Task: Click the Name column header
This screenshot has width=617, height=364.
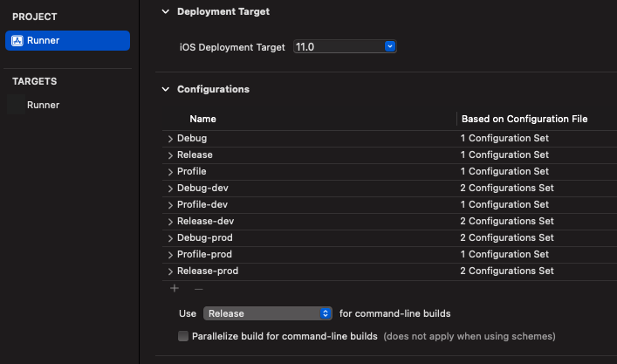Action: coord(202,119)
